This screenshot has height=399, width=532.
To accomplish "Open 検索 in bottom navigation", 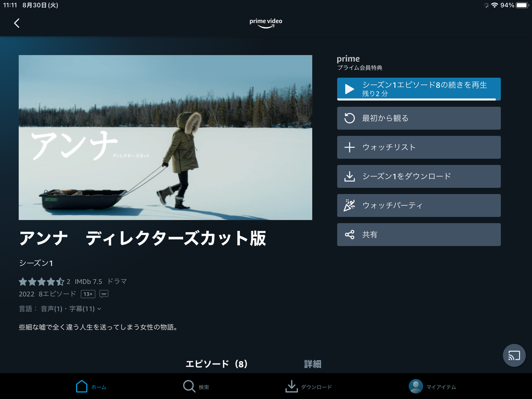I will [x=196, y=387].
